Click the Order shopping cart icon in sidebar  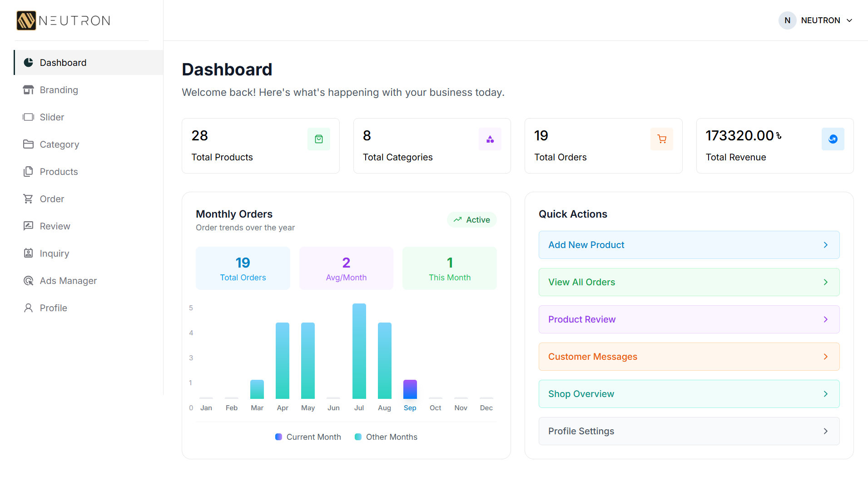28,199
